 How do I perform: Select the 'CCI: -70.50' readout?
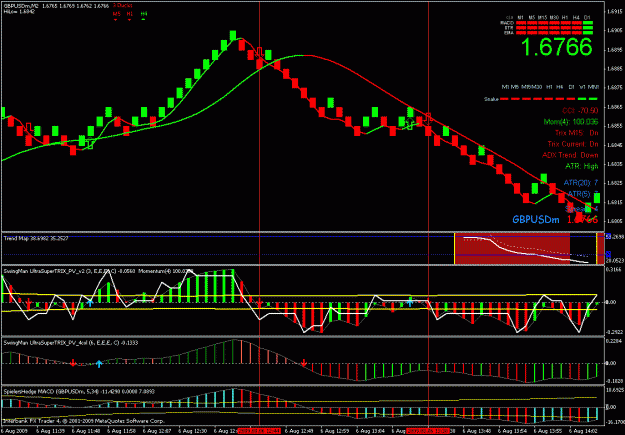pos(580,110)
